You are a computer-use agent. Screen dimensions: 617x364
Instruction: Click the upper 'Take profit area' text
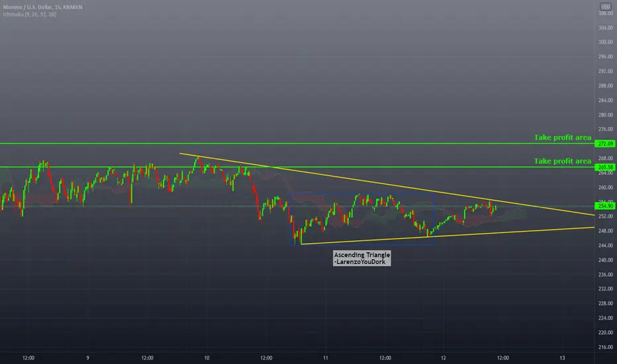(x=562, y=138)
